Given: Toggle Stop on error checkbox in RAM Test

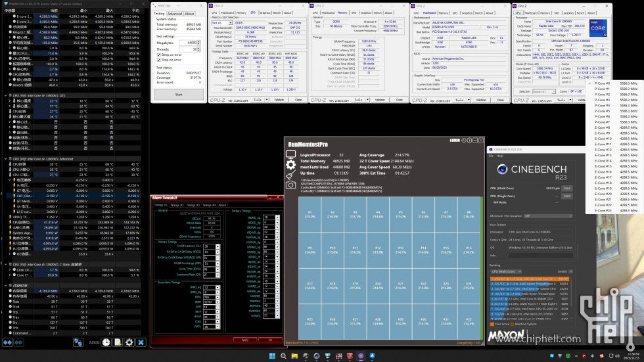Looking at the screenshot, I should (x=159, y=60).
